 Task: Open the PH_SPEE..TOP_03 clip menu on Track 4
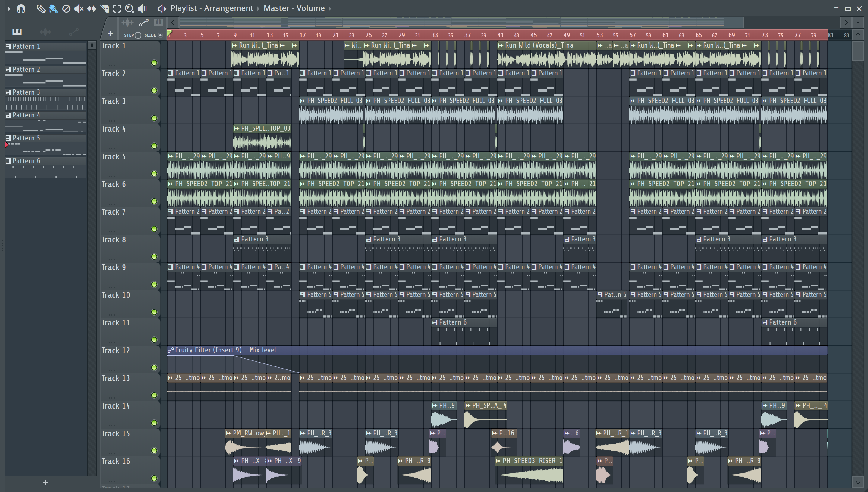click(237, 128)
